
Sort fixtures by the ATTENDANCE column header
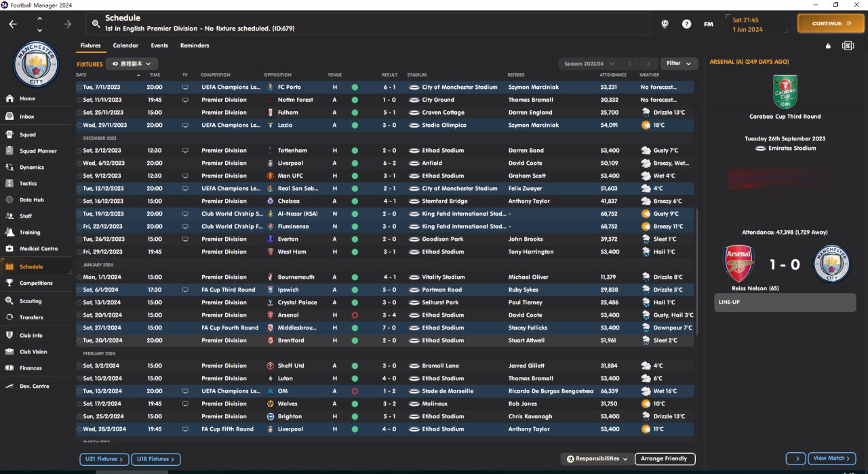pyautogui.click(x=613, y=75)
